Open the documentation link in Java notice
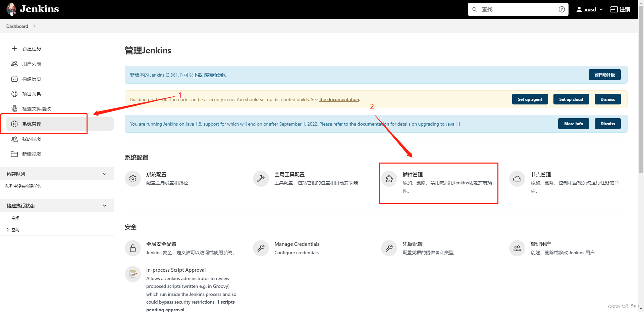The height and width of the screenshot is (312, 644). point(369,124)
